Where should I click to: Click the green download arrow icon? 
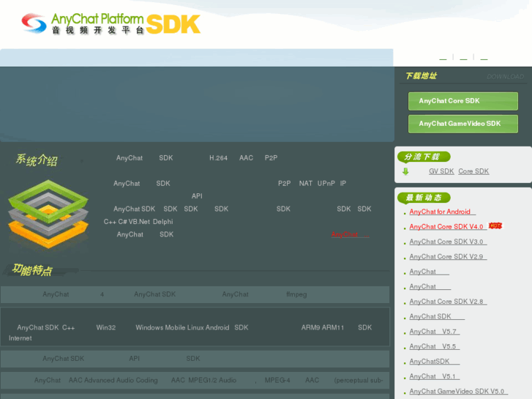coord(405,171)
